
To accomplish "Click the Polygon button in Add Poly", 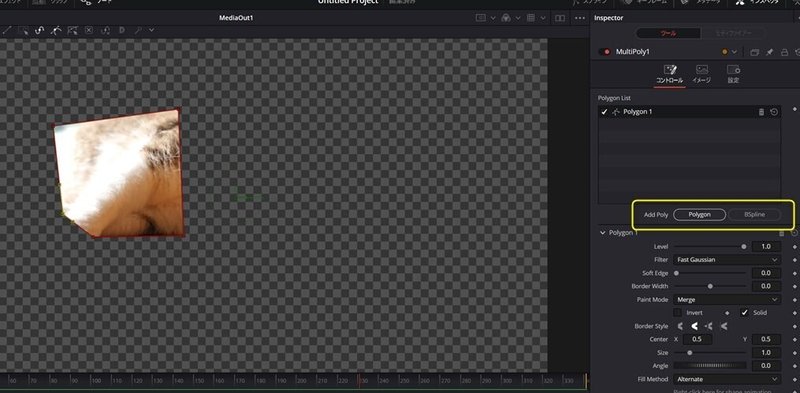I will (699, 215).
